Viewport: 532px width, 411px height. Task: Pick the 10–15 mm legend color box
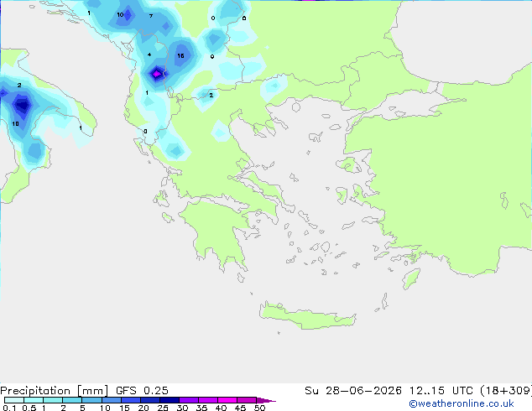111,400
